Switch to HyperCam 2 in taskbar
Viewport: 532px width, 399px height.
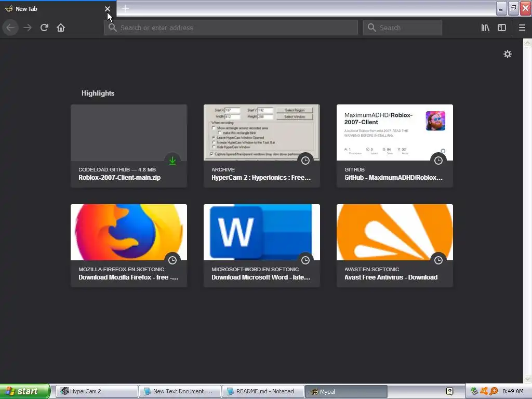(96, 391)
